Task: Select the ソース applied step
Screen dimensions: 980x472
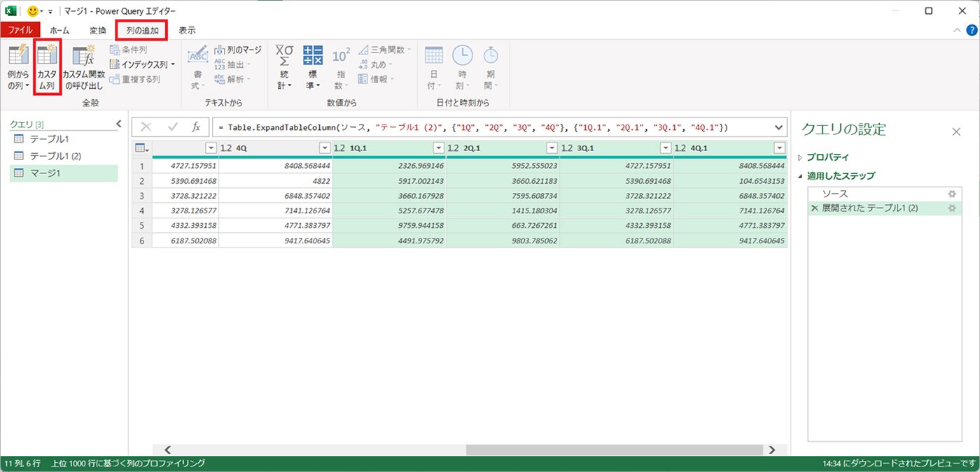Action: (x=883, y=194)
